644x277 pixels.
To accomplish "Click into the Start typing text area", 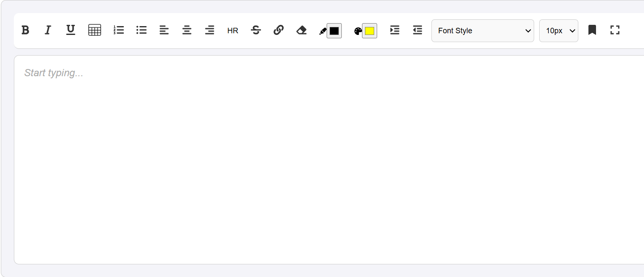I will coord(328,160).
